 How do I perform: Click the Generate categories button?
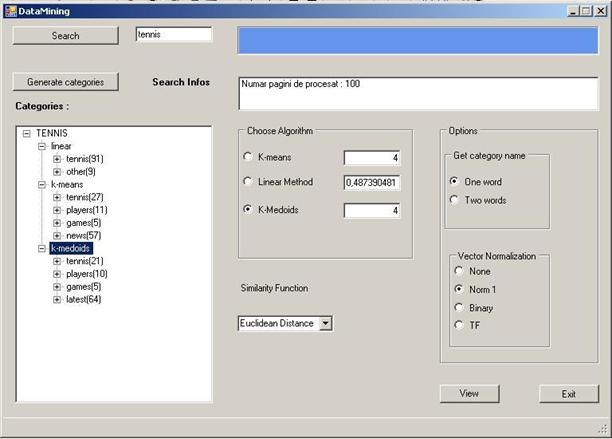(65, 82)
